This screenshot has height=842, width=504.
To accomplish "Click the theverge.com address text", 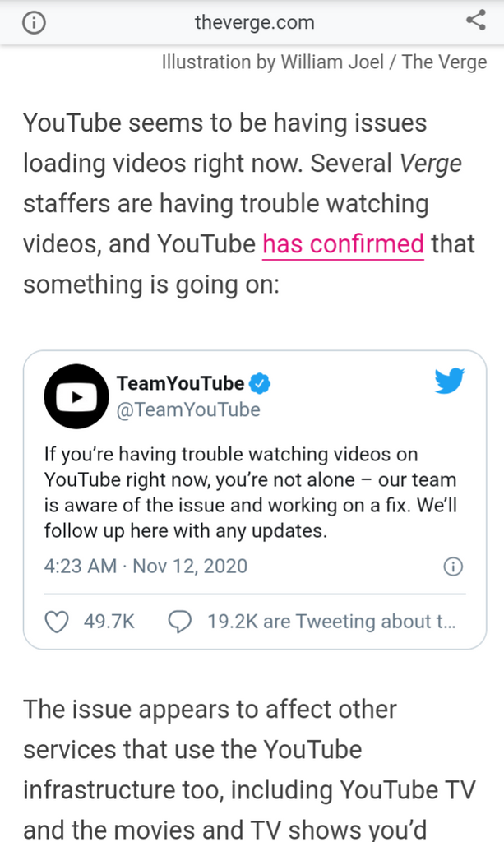I will coord(254,22).
